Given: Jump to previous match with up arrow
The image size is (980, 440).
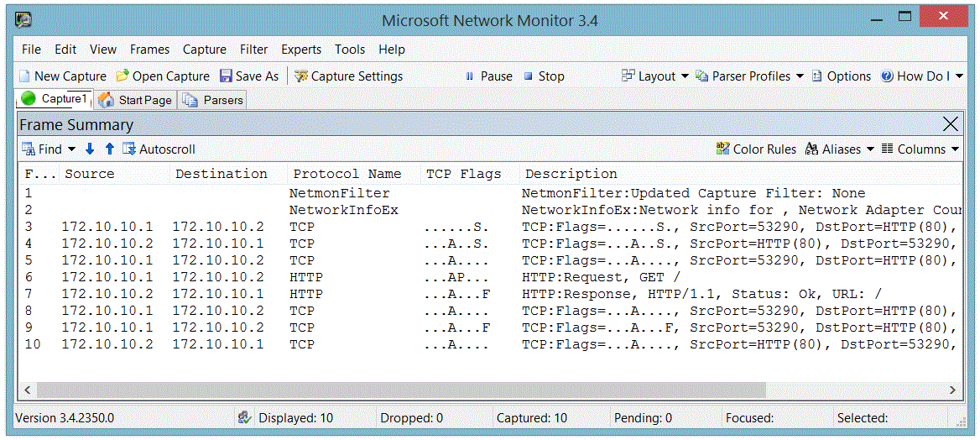Looking at the screenshot, I should (x=110, y=149).
